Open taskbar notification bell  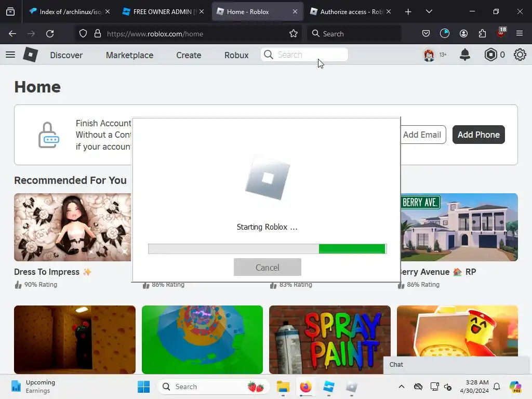point(497,387)
